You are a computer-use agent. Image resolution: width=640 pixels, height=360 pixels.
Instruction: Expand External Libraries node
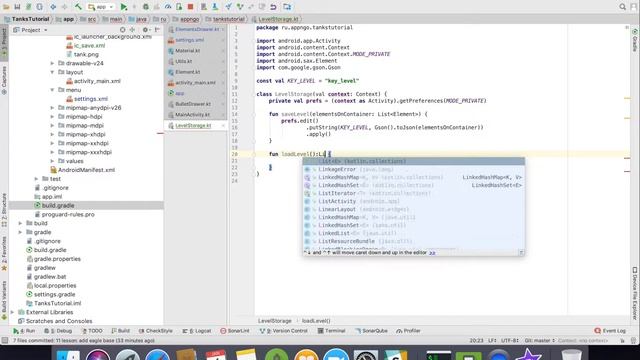[x=12, y=312]
